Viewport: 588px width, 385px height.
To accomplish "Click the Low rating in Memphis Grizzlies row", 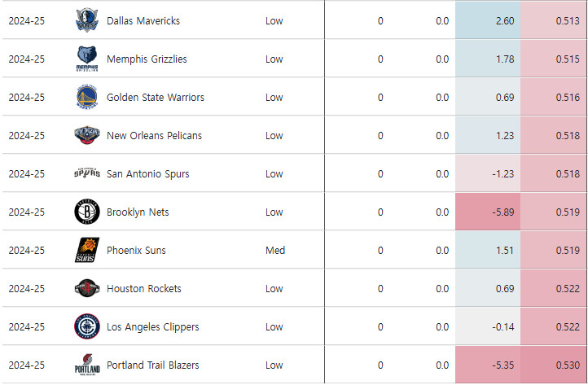I will point(274,59).
